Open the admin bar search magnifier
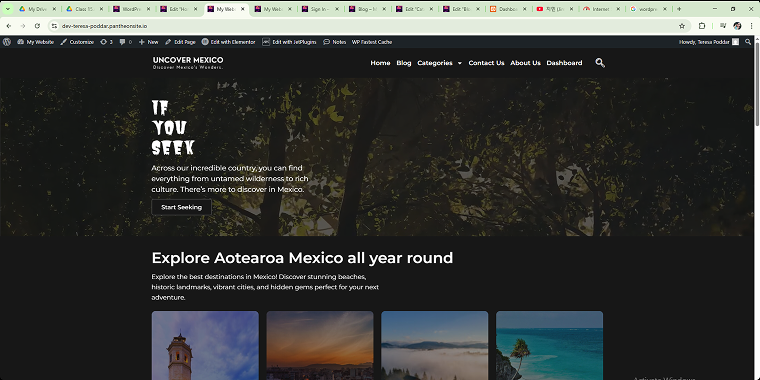 click(x=748, y=42)
